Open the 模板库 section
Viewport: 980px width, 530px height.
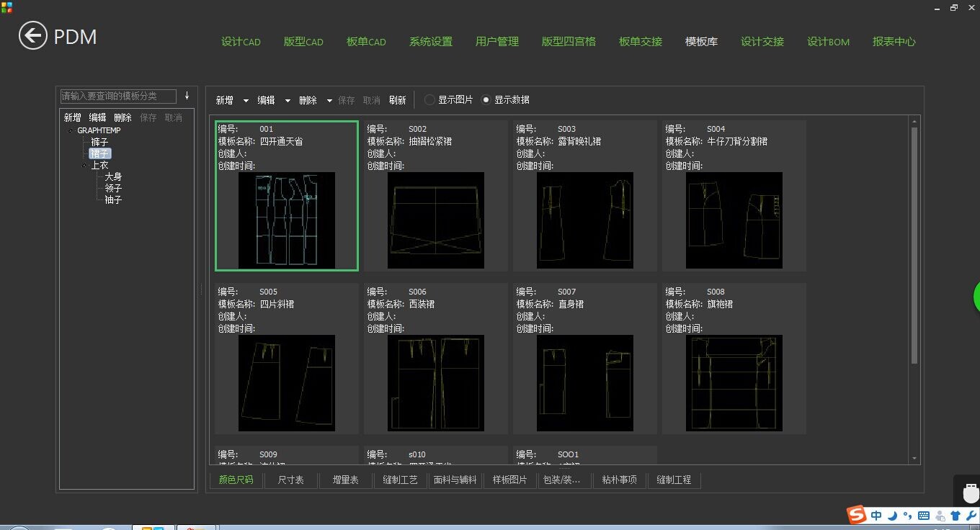pos(701,42)
